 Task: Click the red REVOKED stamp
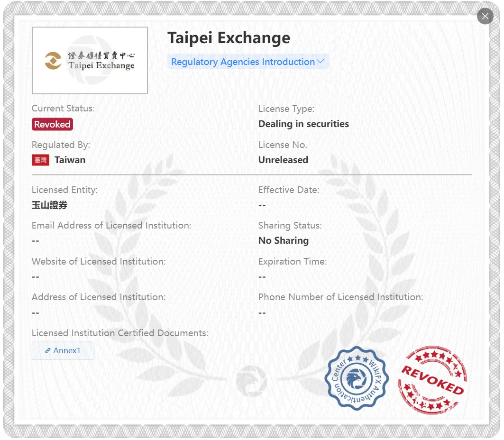click(432, 380)
